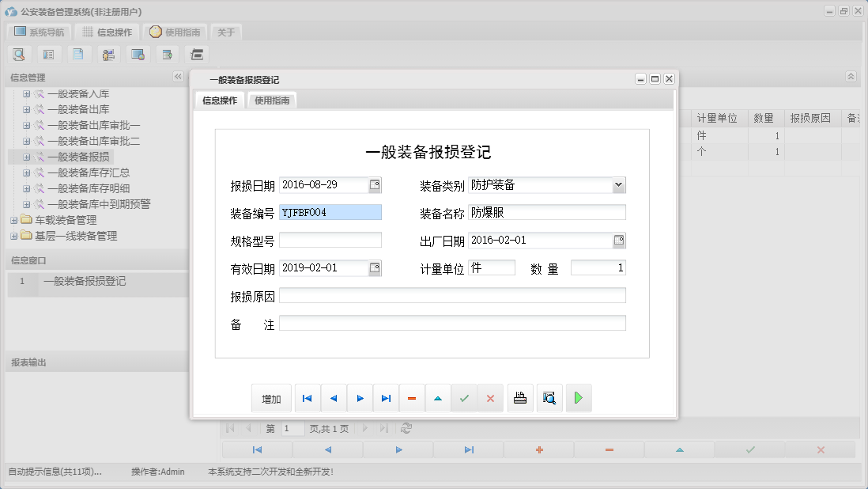Click the 增加 button to add a record

click(x=271, y=398)
